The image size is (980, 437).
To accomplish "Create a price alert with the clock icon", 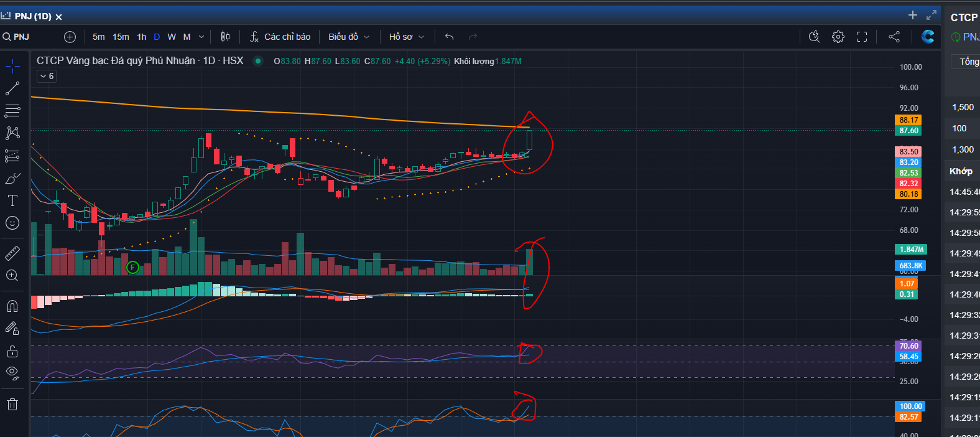I will click(814, 37).
